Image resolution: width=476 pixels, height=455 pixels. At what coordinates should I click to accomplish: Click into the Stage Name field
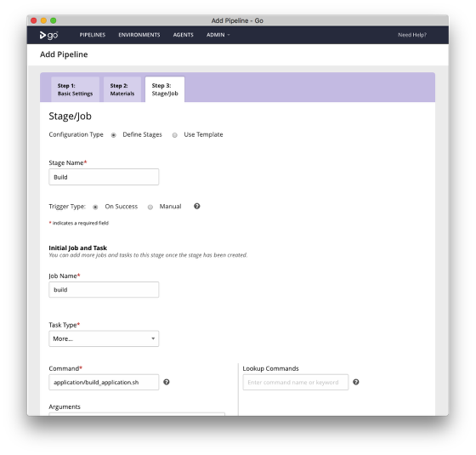[x=104, y=177]
